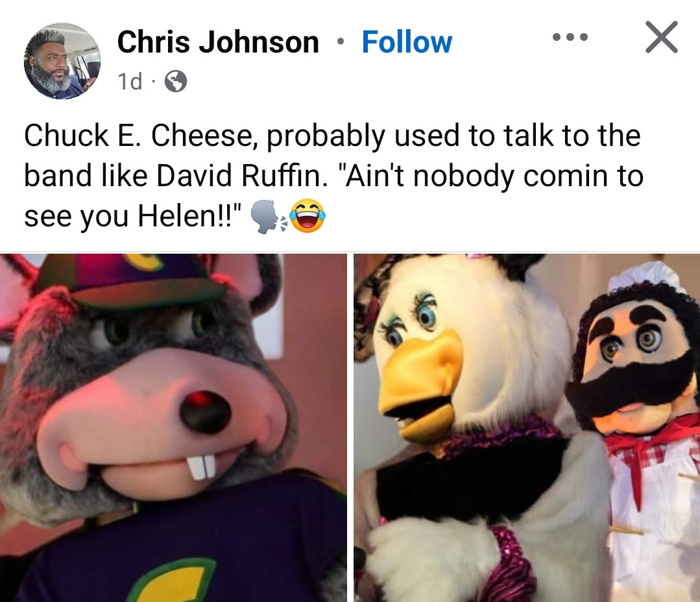The width and height of the screenshot is (700, 602).
Task: Click the globe public audience icon
Action: [x=176, y=81]
